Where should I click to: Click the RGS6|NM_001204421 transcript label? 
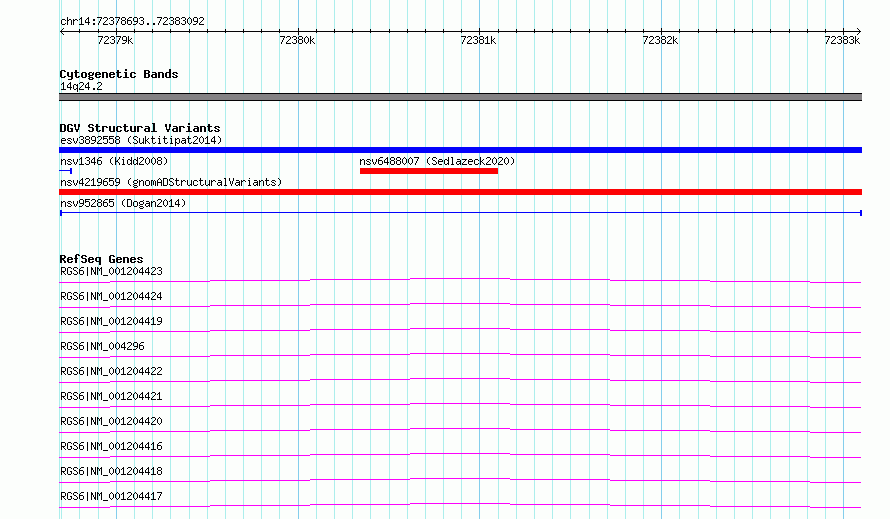point(111,396)
